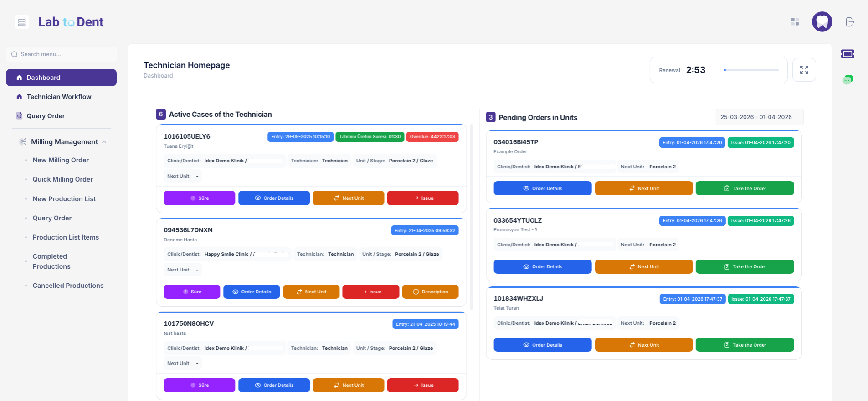Click patient name Tuana Eryiğit

pos(179,146)
